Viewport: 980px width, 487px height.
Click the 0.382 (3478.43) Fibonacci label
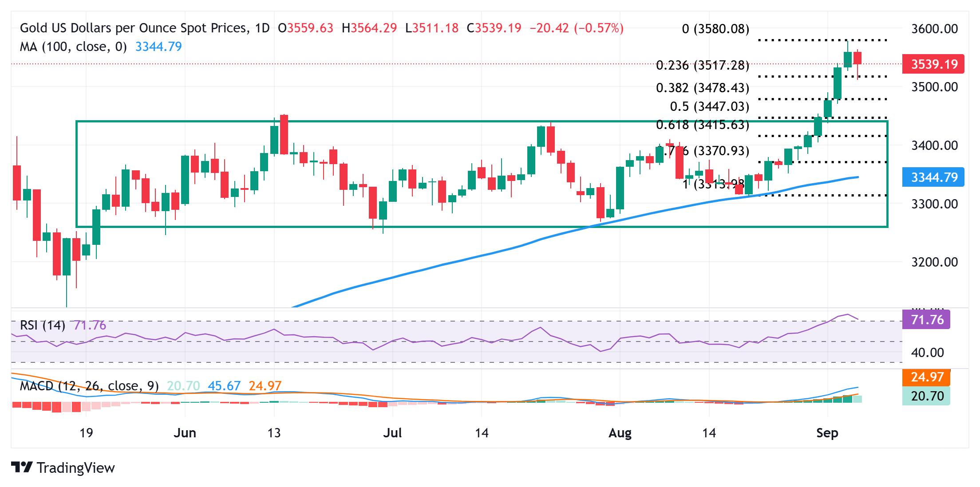[x=703, y=88]
